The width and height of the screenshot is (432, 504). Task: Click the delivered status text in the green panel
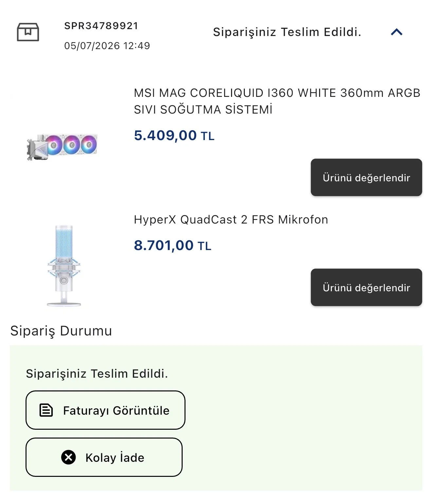[97, 374]
